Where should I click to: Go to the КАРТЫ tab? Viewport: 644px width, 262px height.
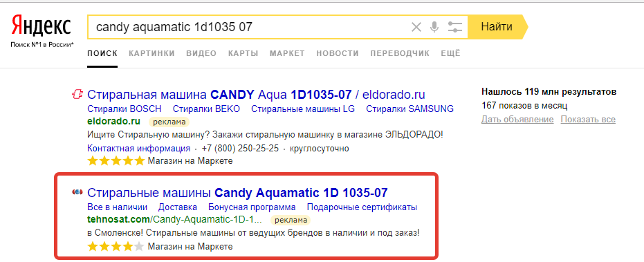[x=243, y=53]
